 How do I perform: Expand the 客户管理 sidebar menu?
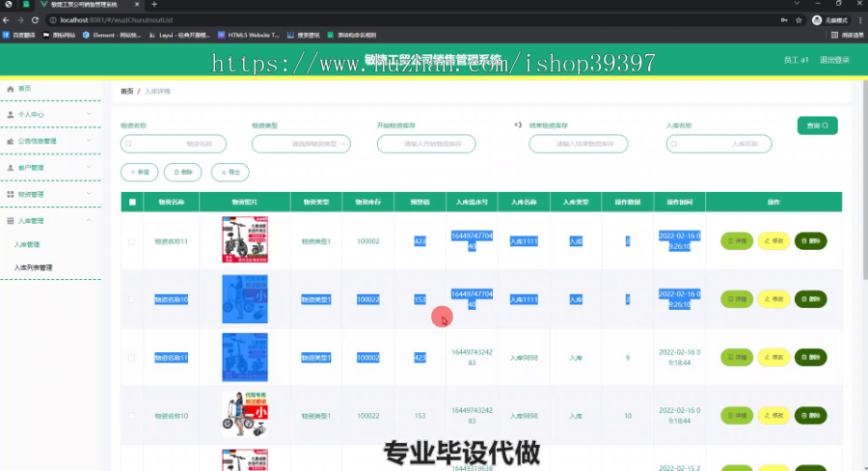[89, 167]
